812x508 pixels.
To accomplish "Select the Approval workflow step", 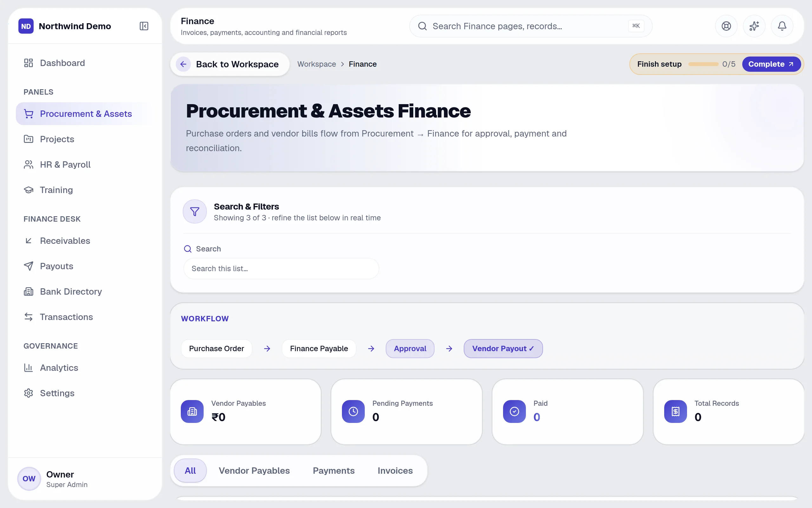I will (410, 348).
